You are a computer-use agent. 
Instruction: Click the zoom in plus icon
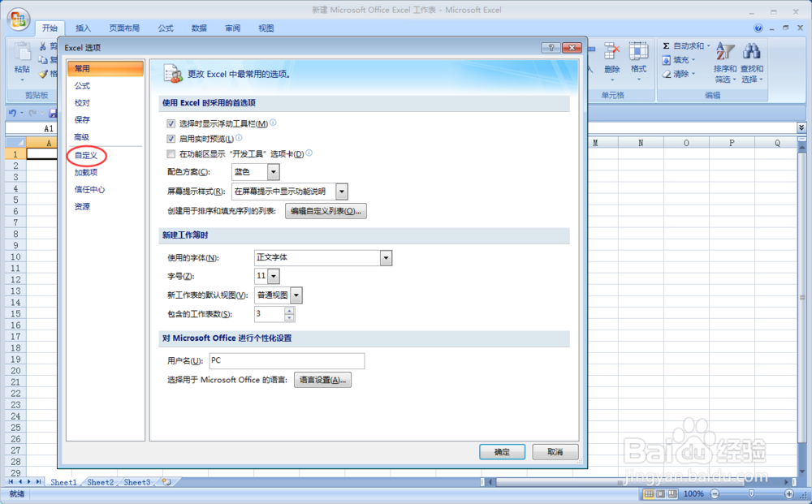[788, 493]
